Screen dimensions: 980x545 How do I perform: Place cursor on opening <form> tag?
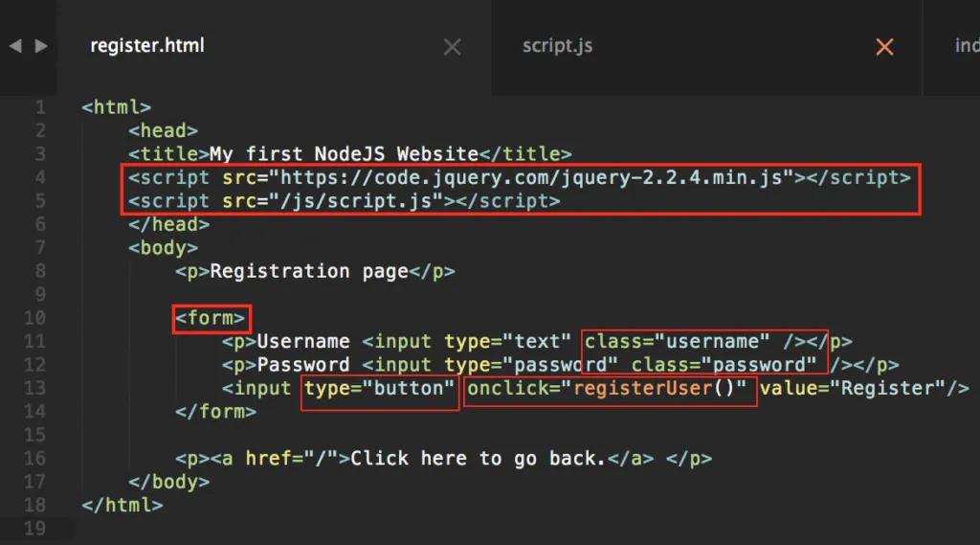coord(210,318)
